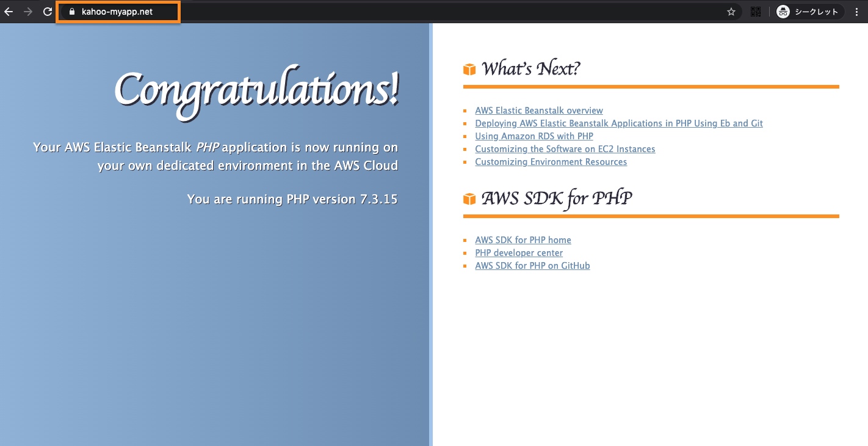Click the padlock site security icon

tap(71, 12)
